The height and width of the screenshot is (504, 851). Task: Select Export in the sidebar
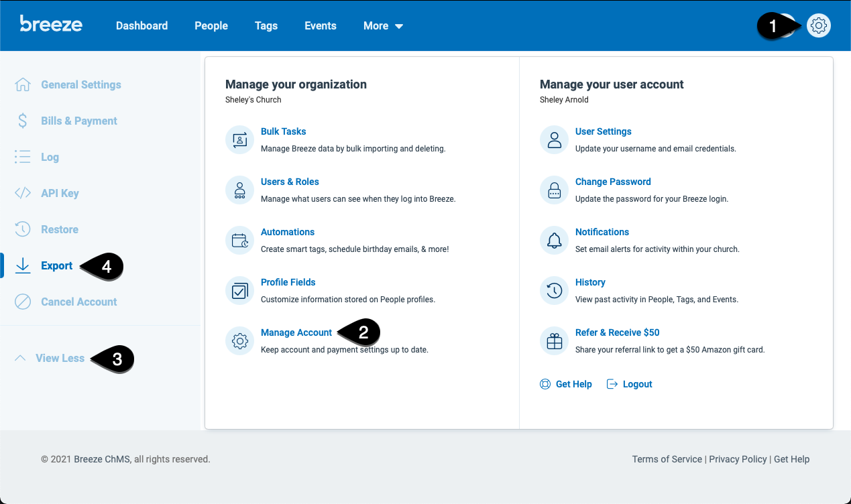(56, 265)
